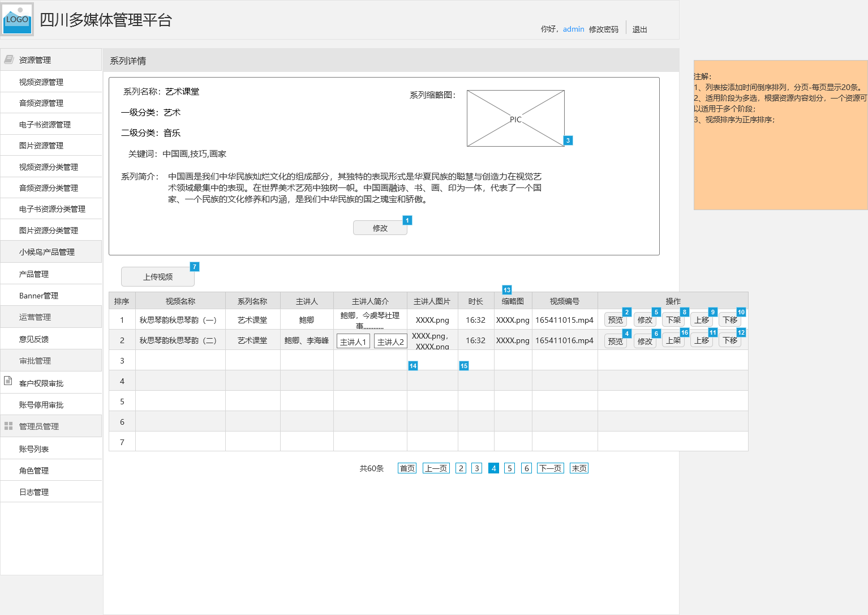This screenshot has height=615, width=868.
Task: Click 退出 to log out
Action: (639, 29)
